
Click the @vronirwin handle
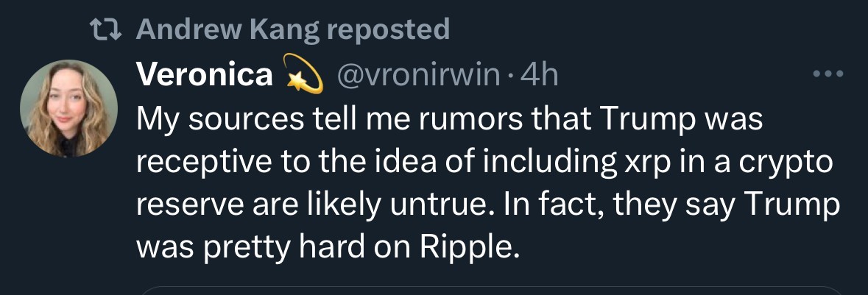[417, 75]
